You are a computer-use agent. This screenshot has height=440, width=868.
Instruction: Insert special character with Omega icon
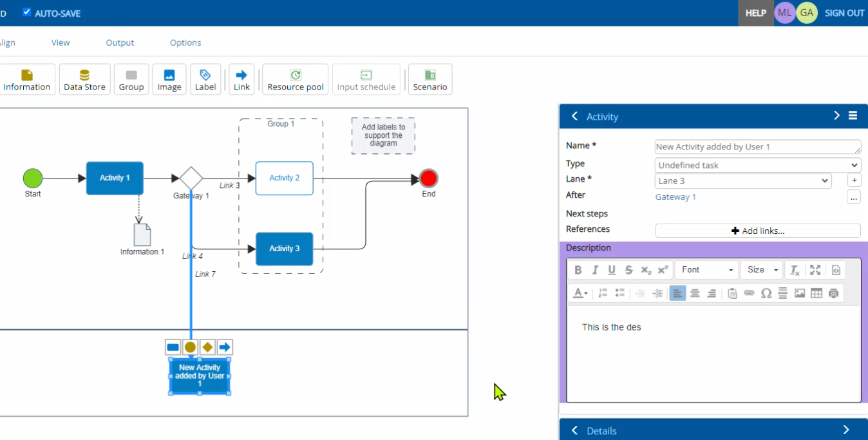(x=766, y=293)
